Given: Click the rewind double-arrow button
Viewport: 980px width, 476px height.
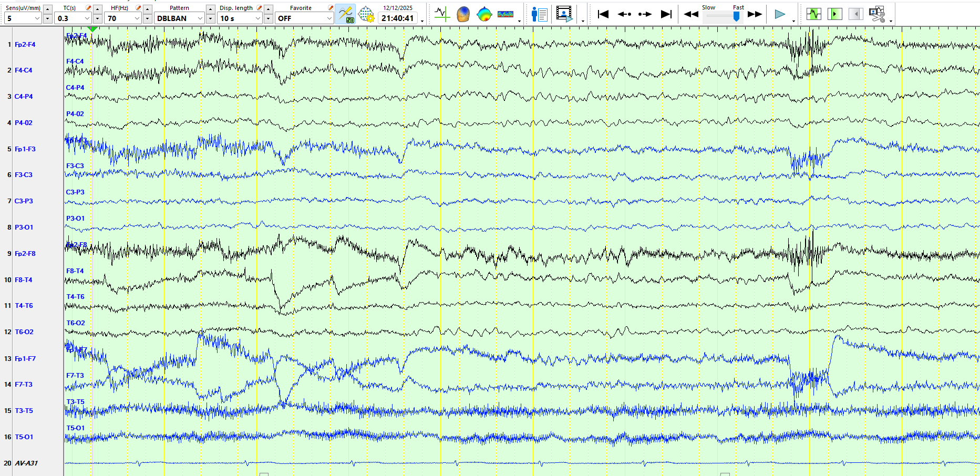Looking at the screenshot, I should pyautogui.click(x=691, y=14).
